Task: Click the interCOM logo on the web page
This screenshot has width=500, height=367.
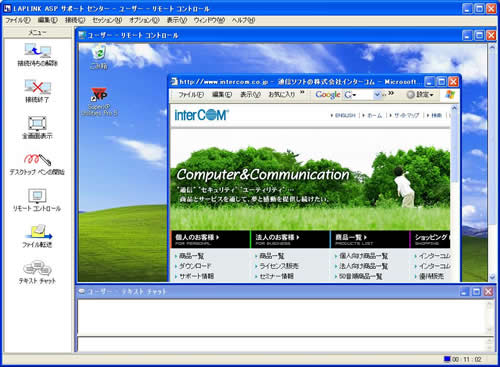Action: (x=201, y=115)
